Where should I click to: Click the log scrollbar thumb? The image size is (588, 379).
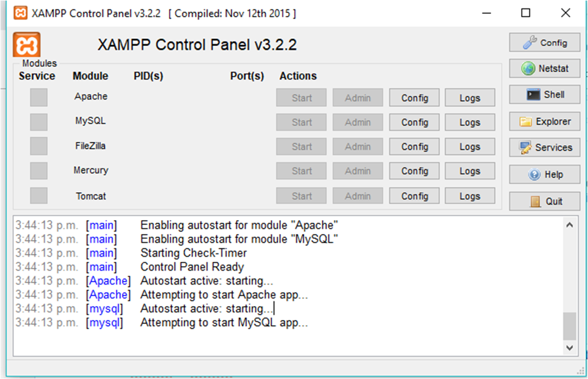coord(570,326)
